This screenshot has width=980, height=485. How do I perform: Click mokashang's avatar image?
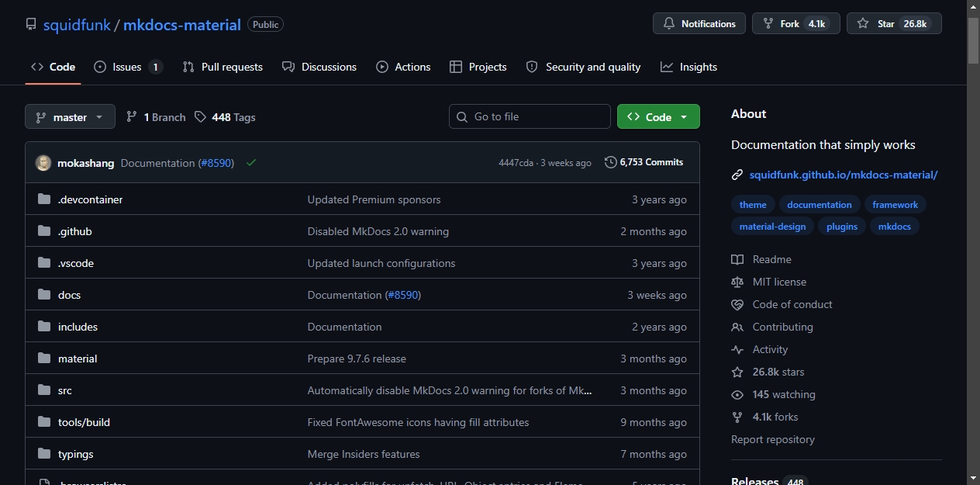pos(43,163)
